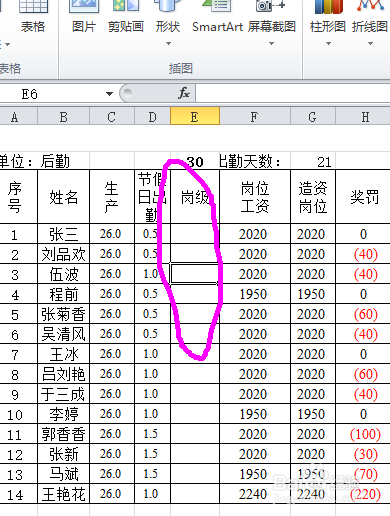The width and height of the screenshot is (390, 516).
Task: Select column G header
Action: coord(313,116)
